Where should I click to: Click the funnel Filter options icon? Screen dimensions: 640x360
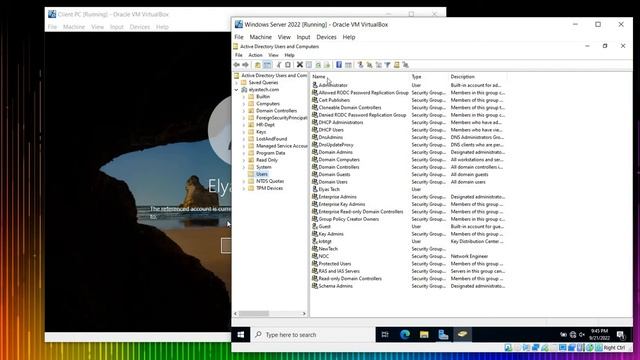387,65
